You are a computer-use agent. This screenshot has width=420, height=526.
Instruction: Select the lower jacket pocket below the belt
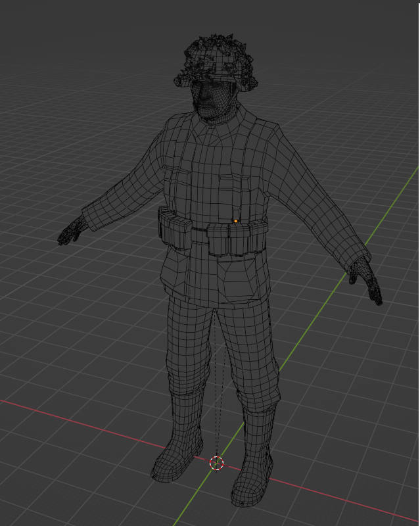pyautogui.click(x=235, y=279)
